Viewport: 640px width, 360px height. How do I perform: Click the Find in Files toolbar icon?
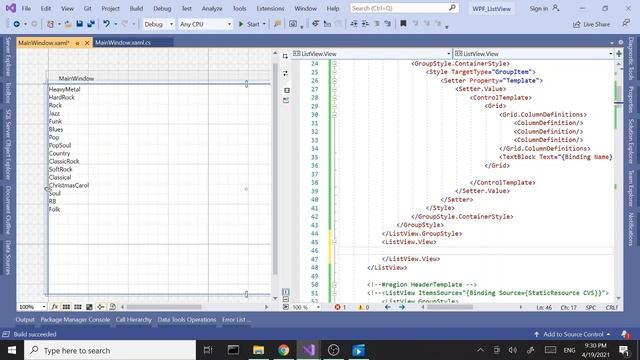[278, 24]
